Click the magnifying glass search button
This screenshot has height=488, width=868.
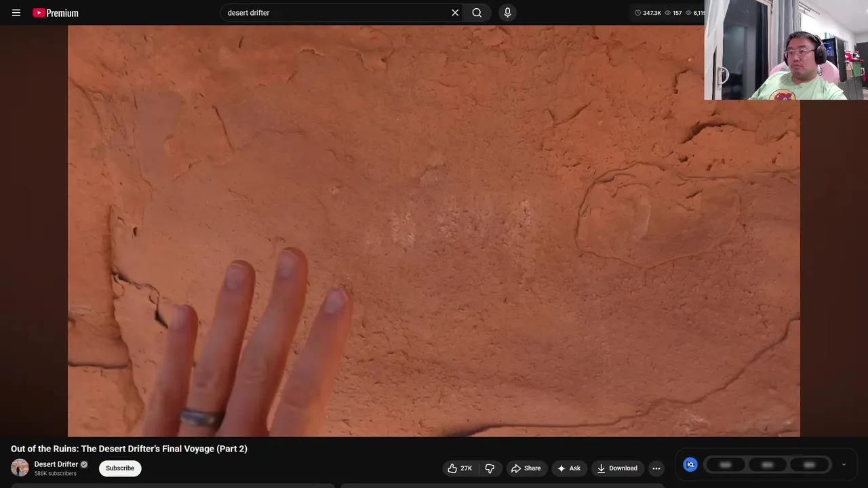(477, 13)
